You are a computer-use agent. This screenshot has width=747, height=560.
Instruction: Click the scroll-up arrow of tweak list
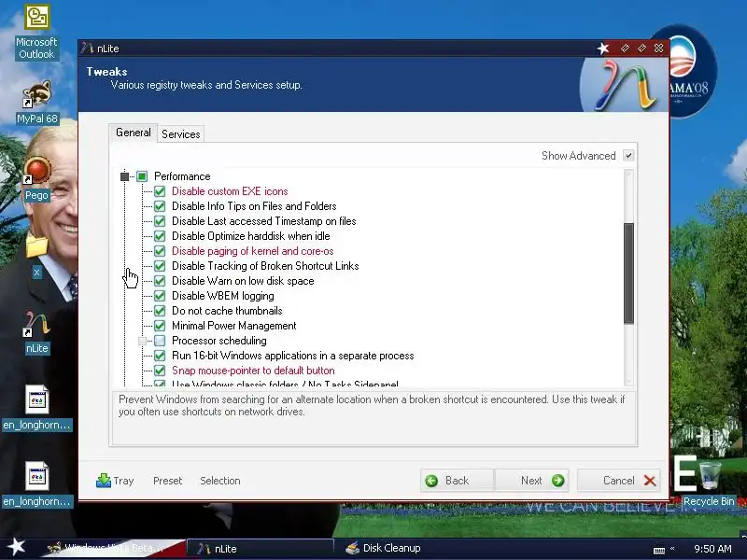(628, 175)
